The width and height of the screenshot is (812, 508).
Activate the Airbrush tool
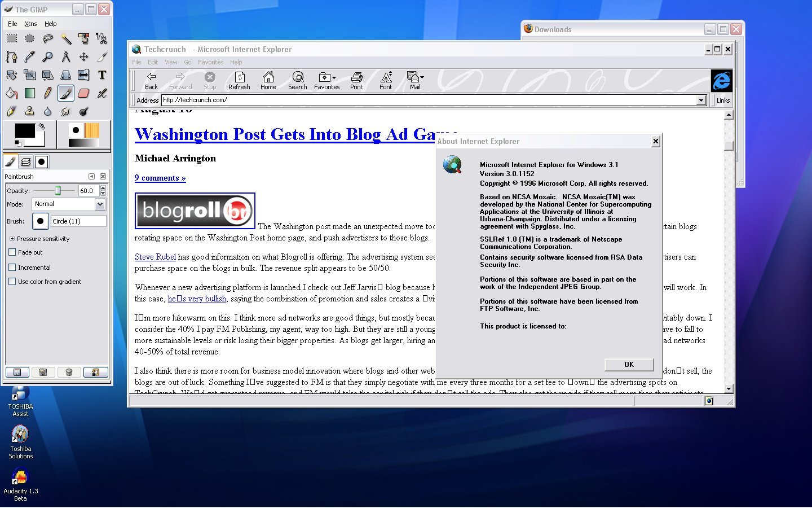101,93
